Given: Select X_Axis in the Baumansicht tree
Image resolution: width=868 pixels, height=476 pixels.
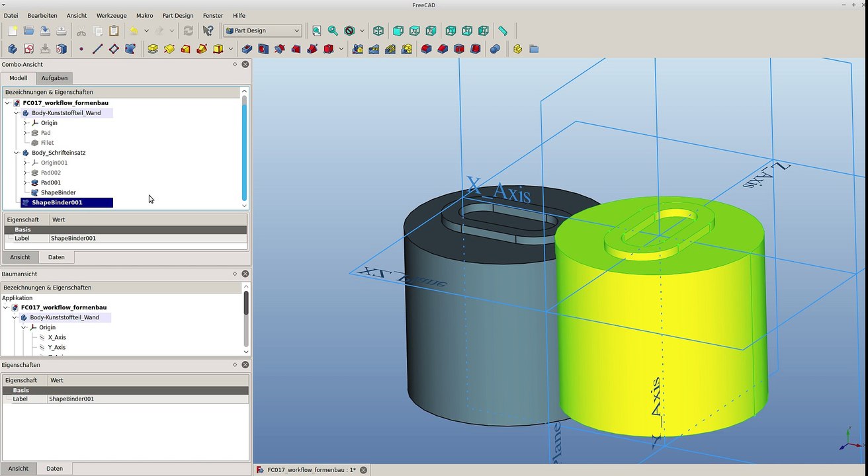Looking at the screenshot, I should (x=57, y=337).
